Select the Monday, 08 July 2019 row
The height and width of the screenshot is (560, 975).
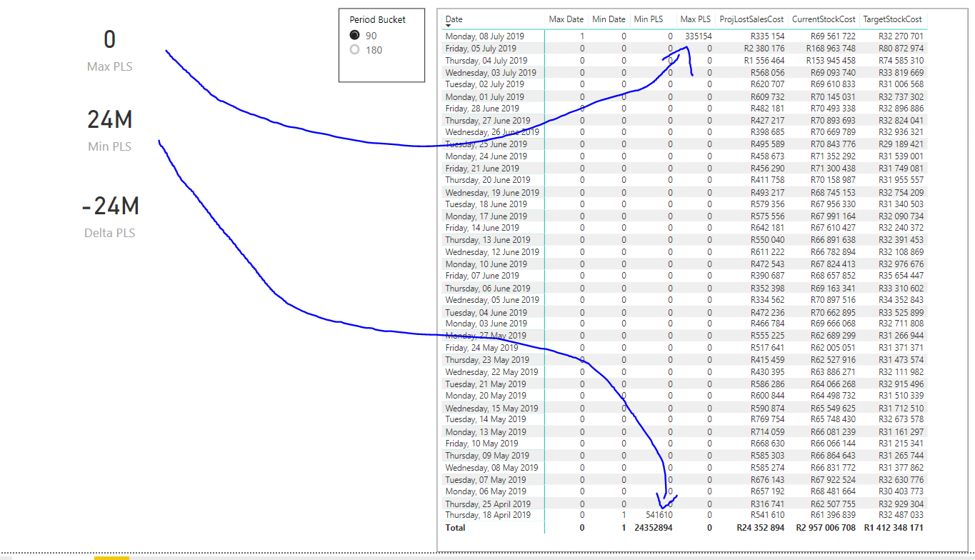tap(684, 36)
